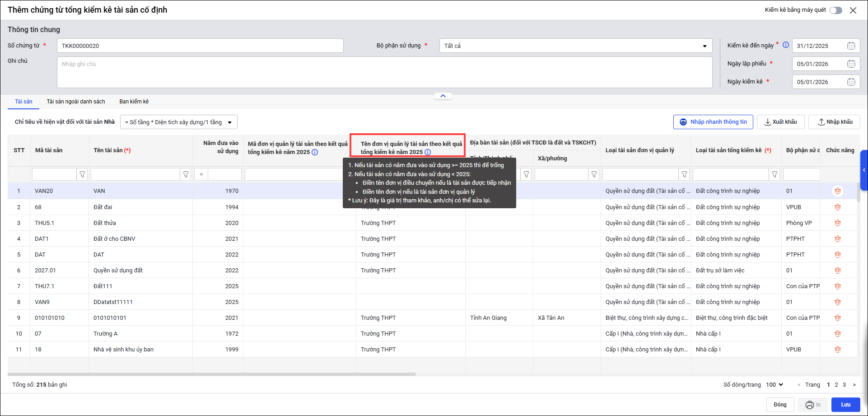
Task: Click Nhập nhanh thông tin button
Action: (713, 122)
